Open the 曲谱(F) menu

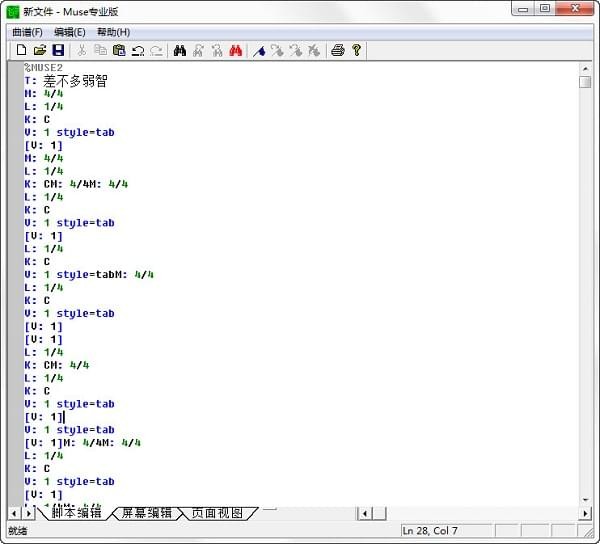(27, 32)
